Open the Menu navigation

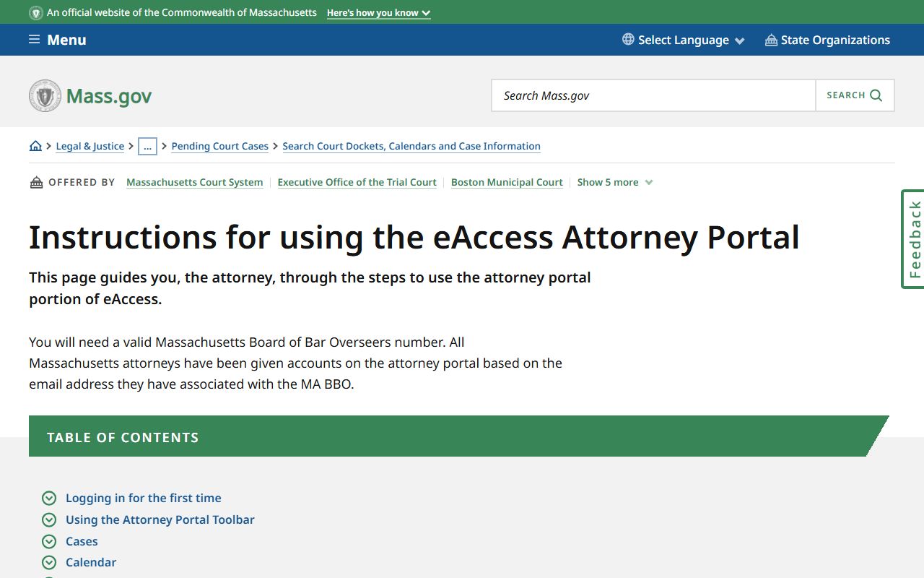58,40
